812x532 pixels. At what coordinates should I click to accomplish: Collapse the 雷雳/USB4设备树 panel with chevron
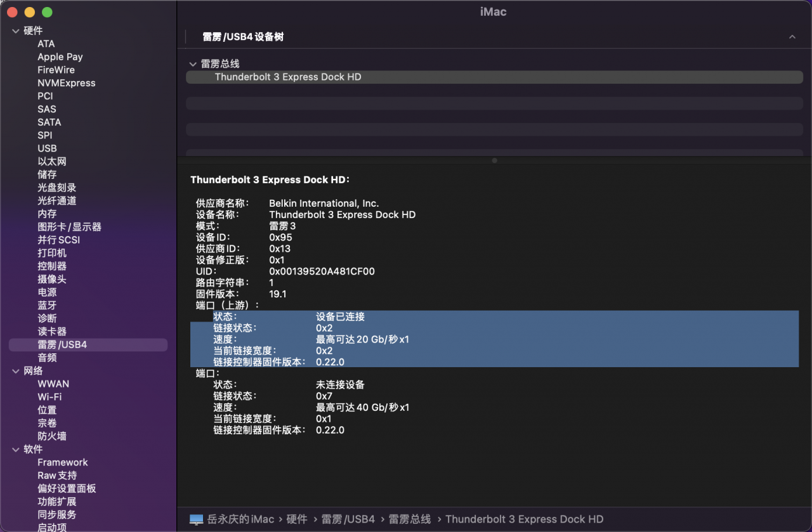point(792,37)
